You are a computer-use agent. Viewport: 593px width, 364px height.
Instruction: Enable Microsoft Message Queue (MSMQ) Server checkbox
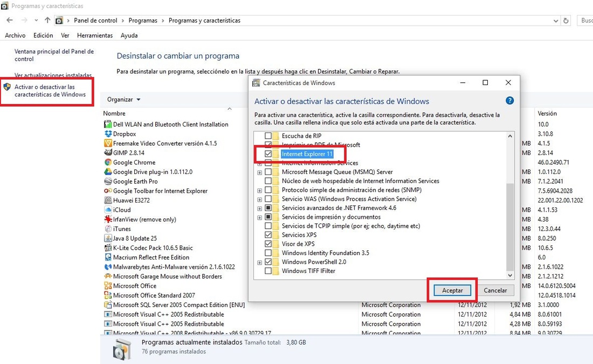[x=268, y=172]
